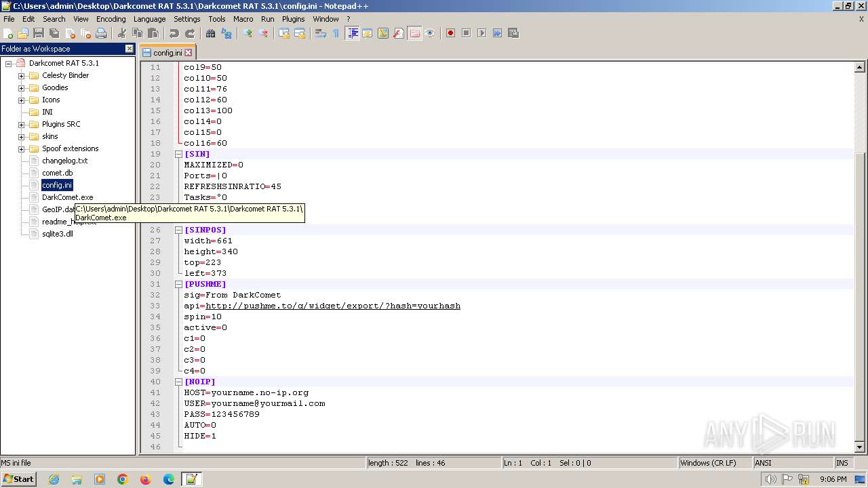Viewport: 868px width, 488px height.
Task: Stop macro recording square icon
Action: pos(466,33)
